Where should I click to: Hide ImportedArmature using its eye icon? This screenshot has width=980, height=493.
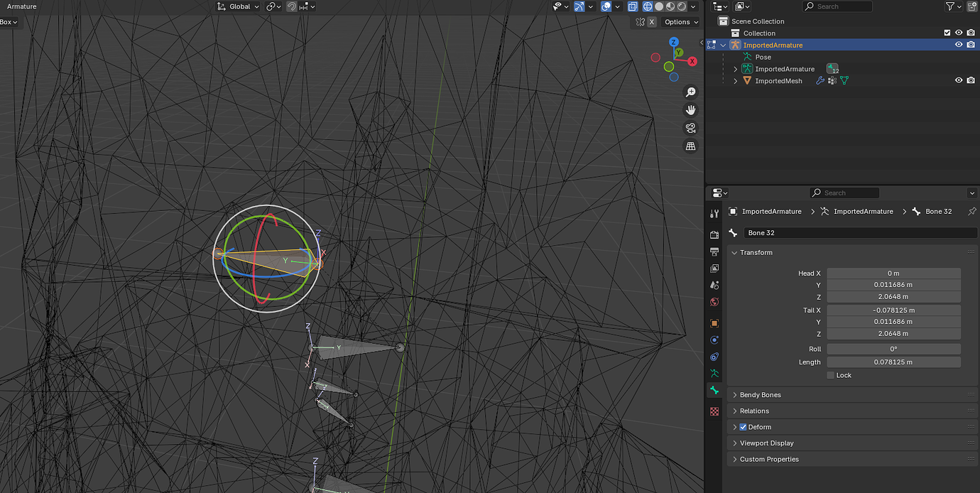[959, 45]
